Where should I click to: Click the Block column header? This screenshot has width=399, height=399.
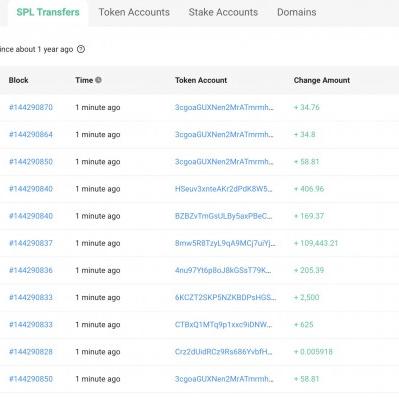19,80
